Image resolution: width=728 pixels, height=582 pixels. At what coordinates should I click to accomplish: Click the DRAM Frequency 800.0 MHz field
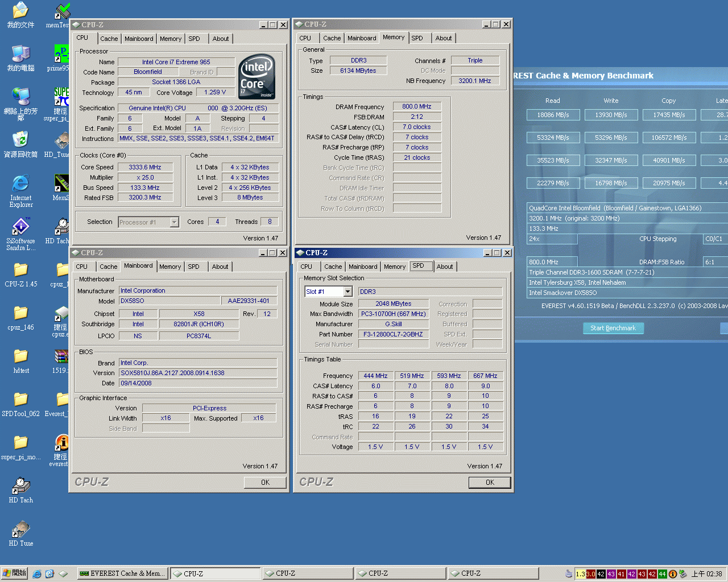coord(417,106)
